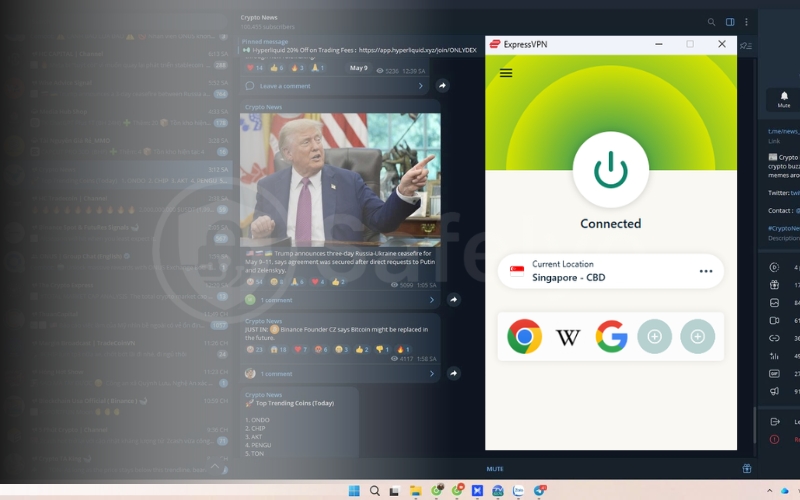Open the Trump ceasefire post image
Viewport: 800px width, 500px height.
(340, 180)
